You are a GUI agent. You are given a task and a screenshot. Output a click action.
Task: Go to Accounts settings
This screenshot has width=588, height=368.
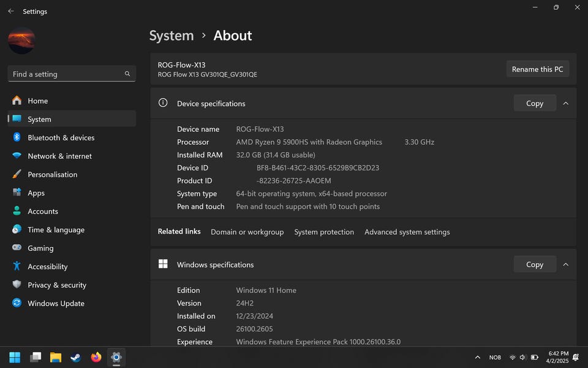pyautogui.click(x=72, y=211)
